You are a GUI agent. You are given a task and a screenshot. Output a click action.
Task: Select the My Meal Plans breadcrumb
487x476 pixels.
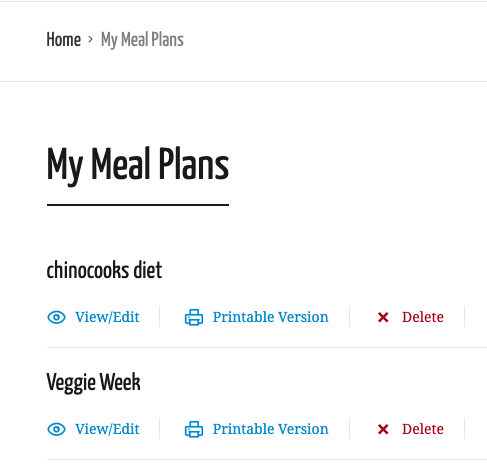coord(142,40)
